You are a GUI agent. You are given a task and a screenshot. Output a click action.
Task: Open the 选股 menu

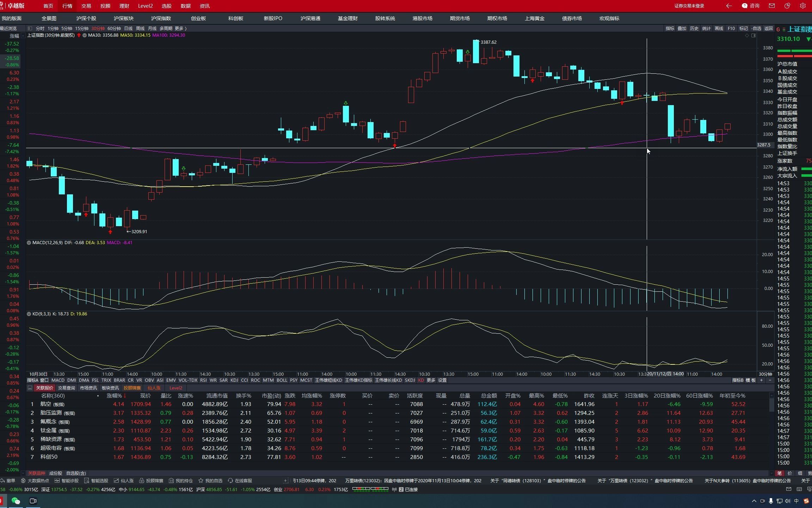pos(166,6)
